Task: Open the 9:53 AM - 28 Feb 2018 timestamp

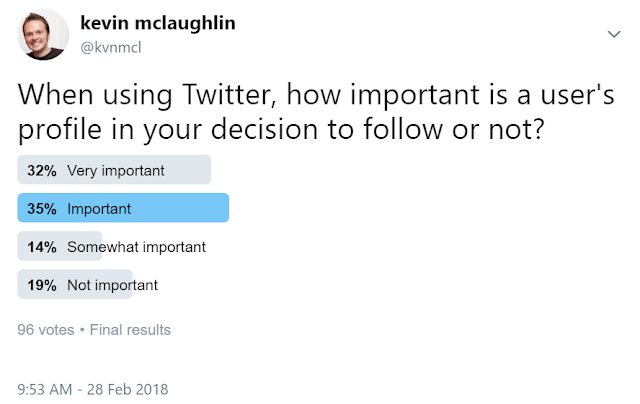Action: click(93, 388)
